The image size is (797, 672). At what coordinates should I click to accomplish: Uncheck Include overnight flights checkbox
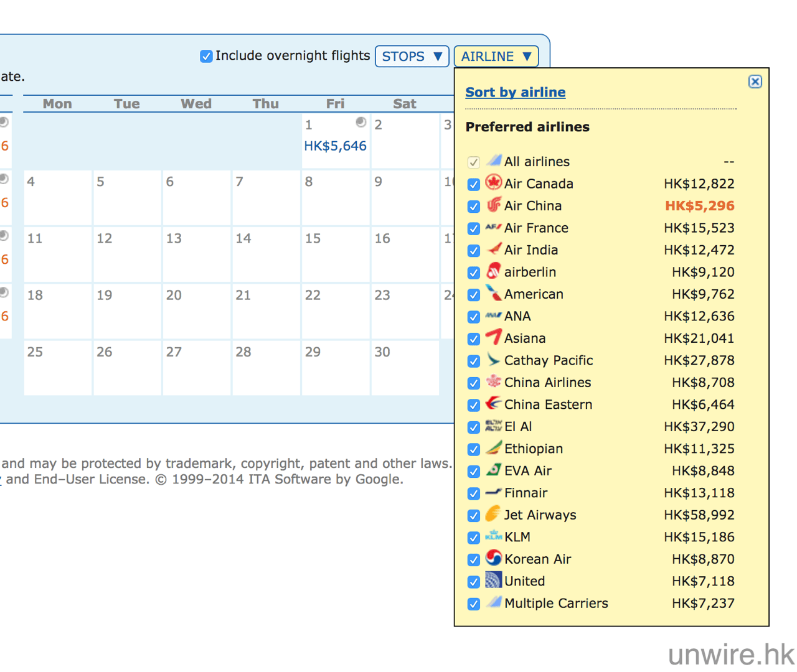pyautogui.click(x=206, y=57)
